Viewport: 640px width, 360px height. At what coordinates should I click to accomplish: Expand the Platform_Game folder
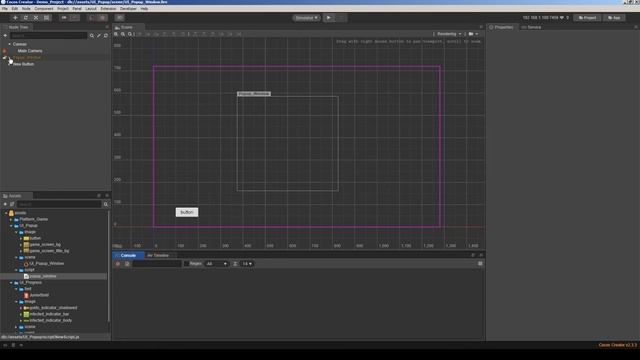(11, 220)
